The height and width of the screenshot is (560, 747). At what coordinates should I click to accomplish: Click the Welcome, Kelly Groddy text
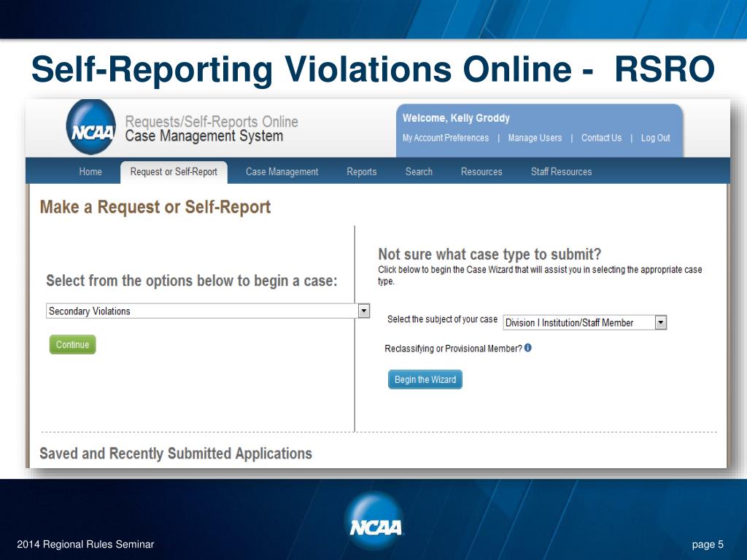[456, 117]
